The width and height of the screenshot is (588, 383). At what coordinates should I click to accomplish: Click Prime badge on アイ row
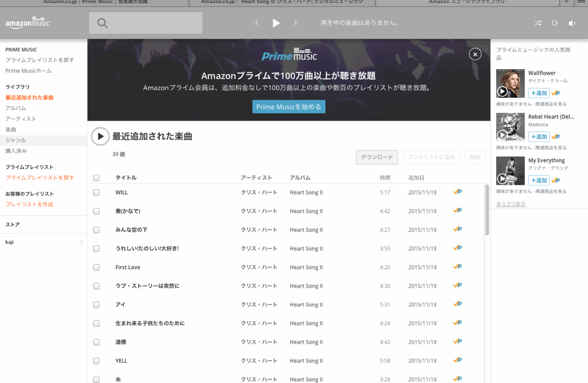point(458,304)
